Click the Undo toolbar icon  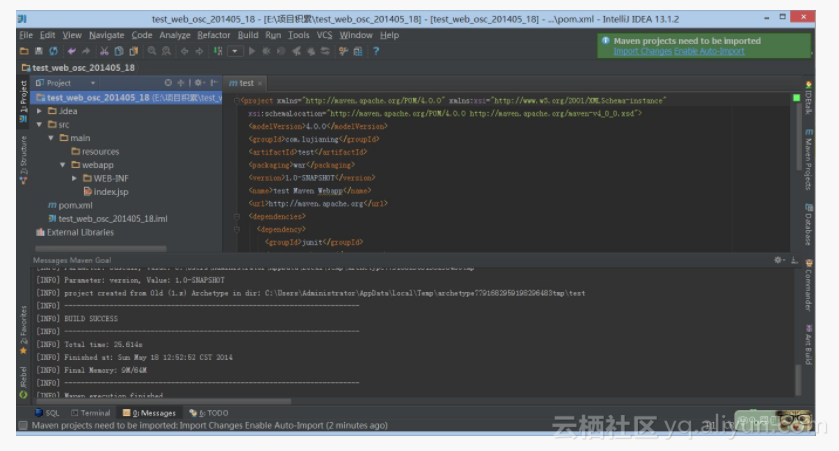coord(71,51)
